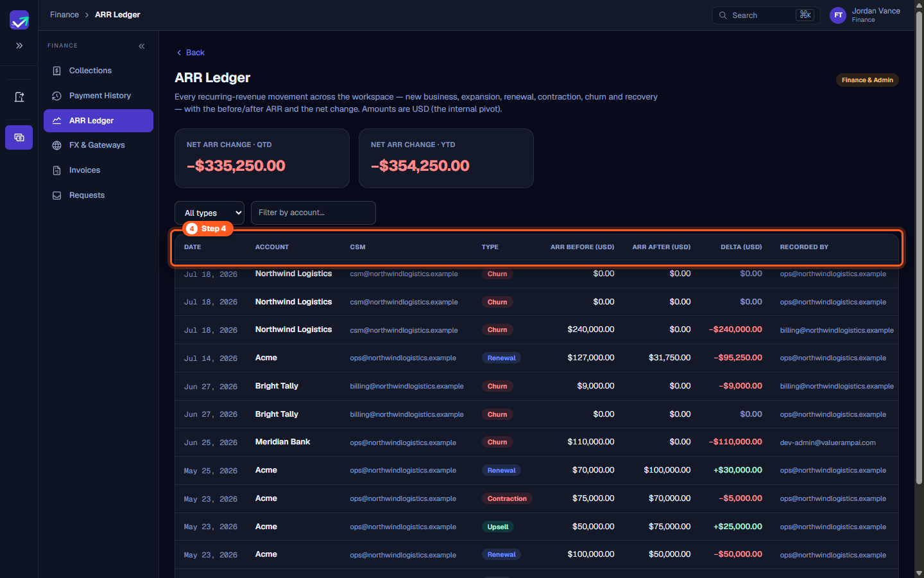Image resolution: width=924 pixels, height=578 pixels.
Task: Open the All types dropdown
Action: point(210,213)
